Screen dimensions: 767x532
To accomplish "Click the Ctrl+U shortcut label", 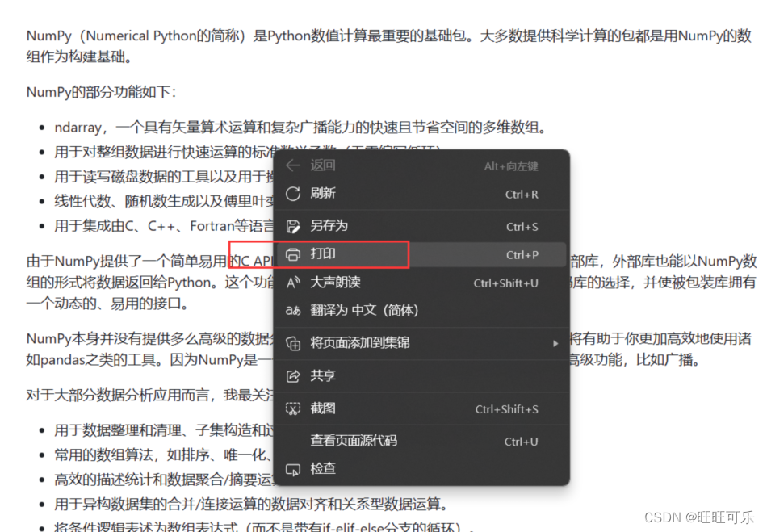I will [521, 442].
